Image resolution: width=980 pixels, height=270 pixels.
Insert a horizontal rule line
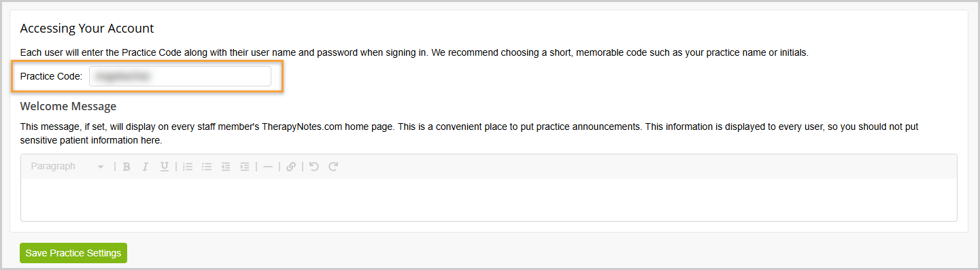coord(267,167)
